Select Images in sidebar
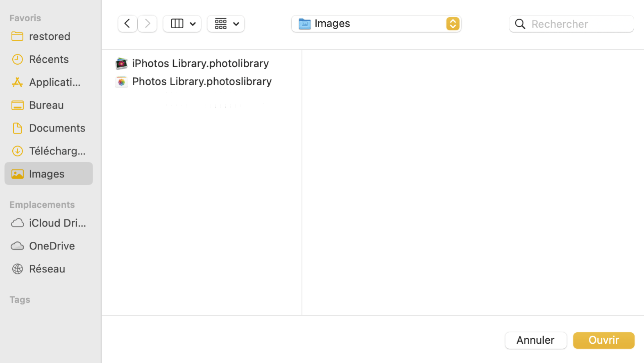Image resolution: width=644 pixels, height=363 pixels. coord(49,174)
